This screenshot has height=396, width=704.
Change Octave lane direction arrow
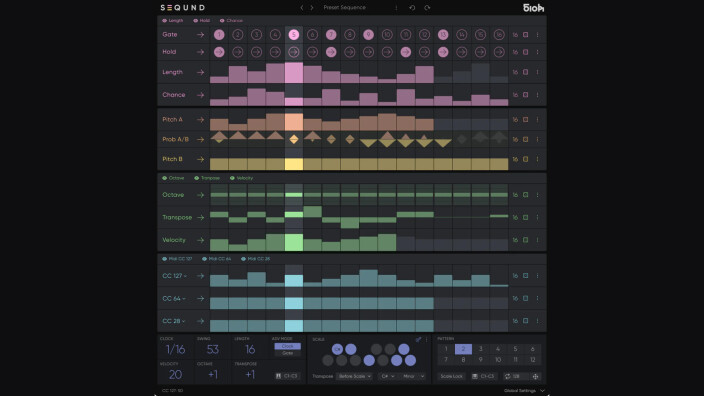(200, 195)
